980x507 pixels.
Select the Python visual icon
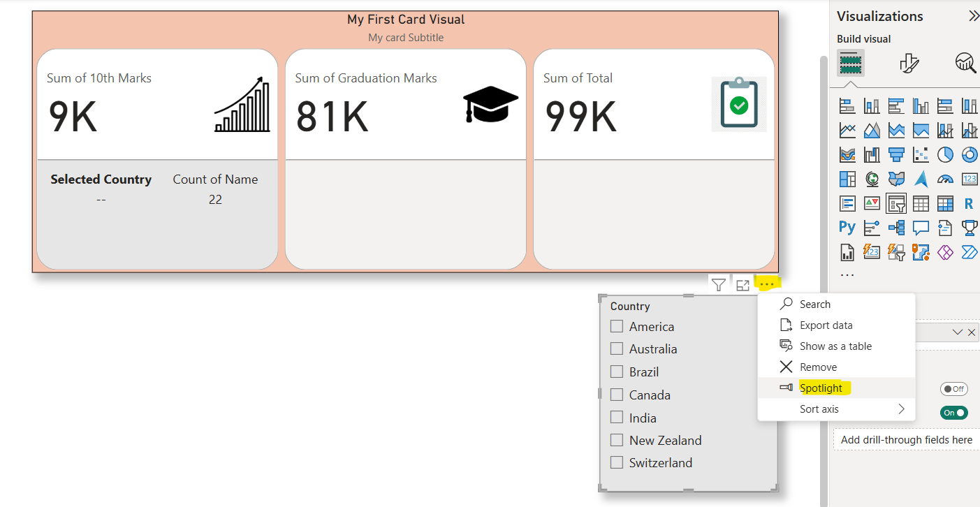pos(847,228)
